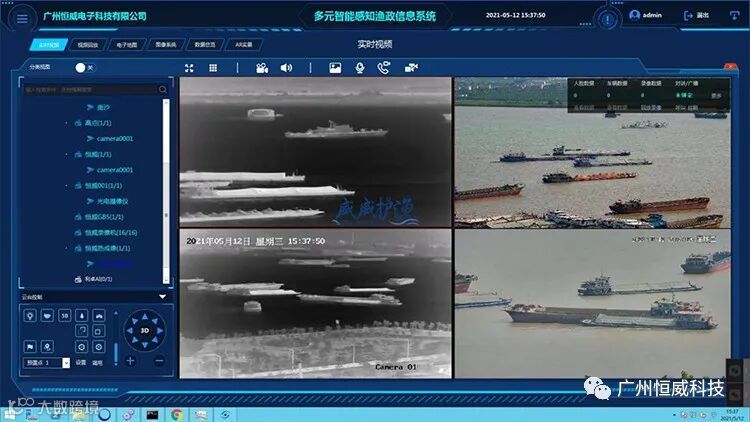
Task: Click the 退出 logout button
Action: pos(696,16)
